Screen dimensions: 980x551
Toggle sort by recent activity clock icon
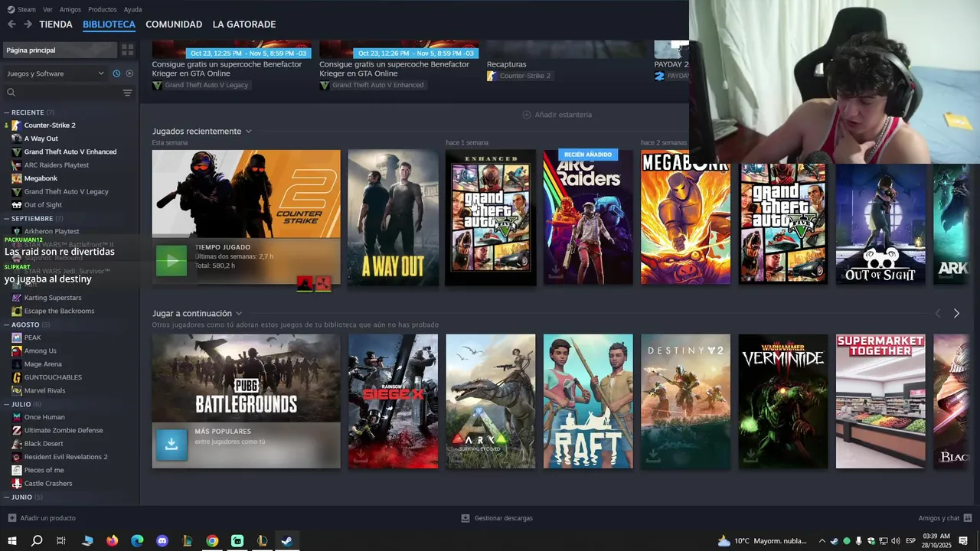coord(116,73)
